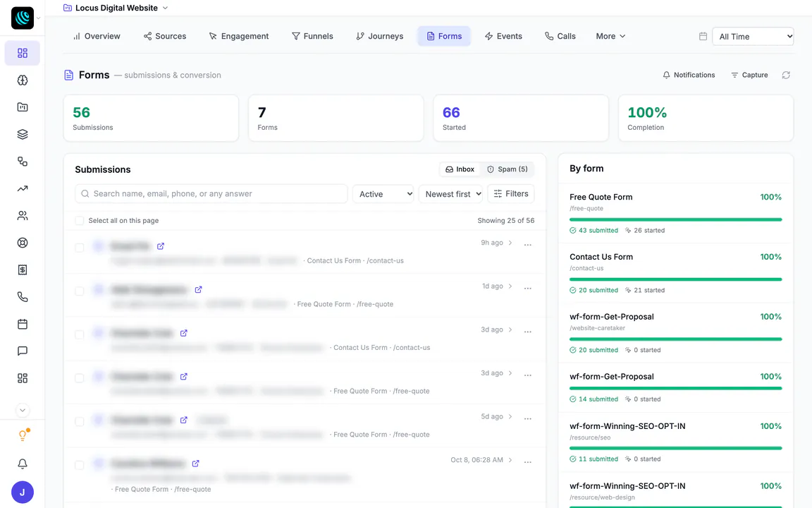Select the Forms tab
Image resolution: width=812 pixels, height=508 pixels.
(x=444, y=36)
